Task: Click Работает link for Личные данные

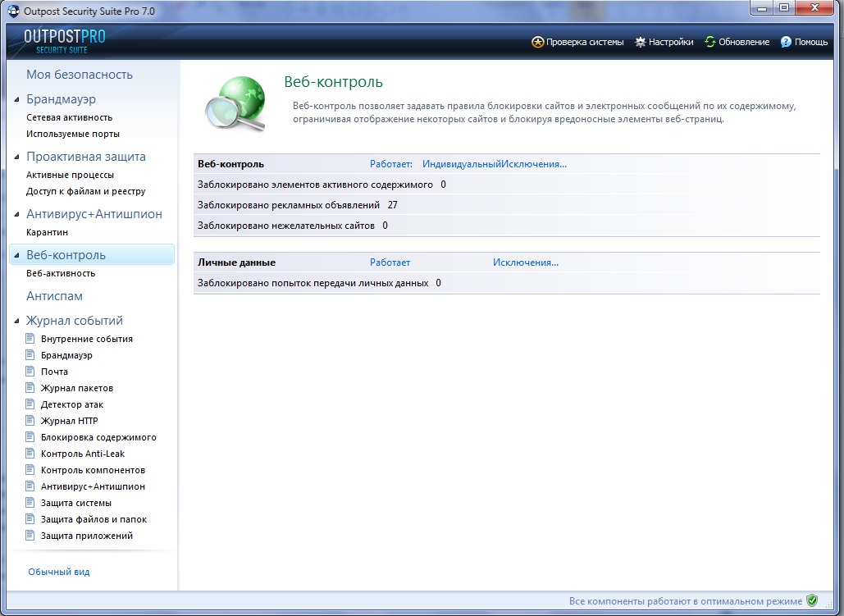Action: click(x=390, y=262)
